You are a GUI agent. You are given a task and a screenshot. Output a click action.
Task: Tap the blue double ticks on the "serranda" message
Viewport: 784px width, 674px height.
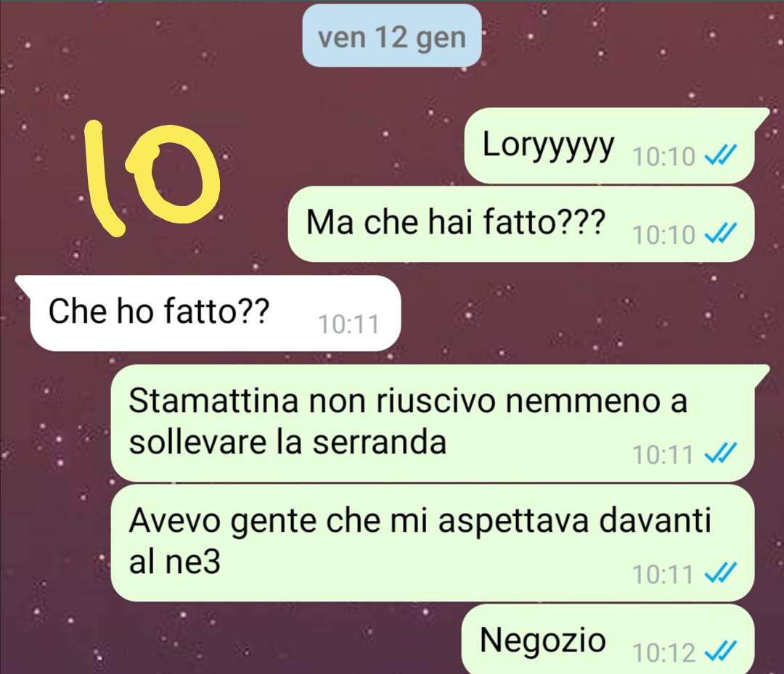click(x=720, y=454)
